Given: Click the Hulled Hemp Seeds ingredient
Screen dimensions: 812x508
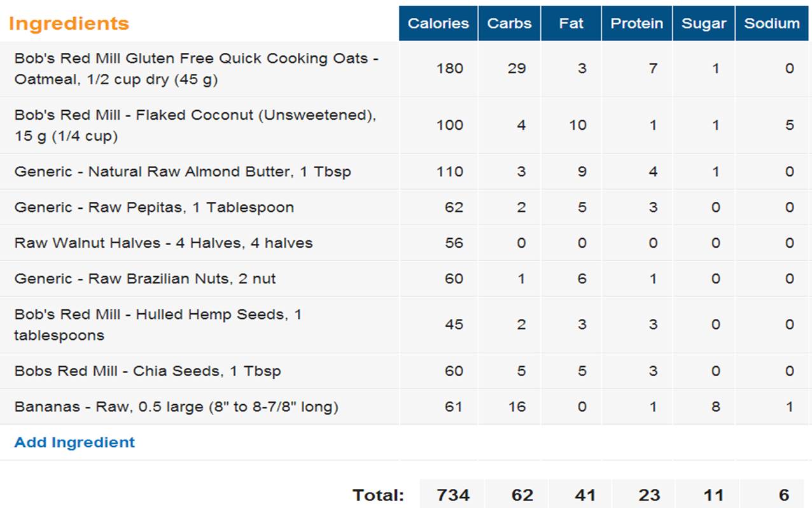Looking at the screenshot, I should pos(158,325).
